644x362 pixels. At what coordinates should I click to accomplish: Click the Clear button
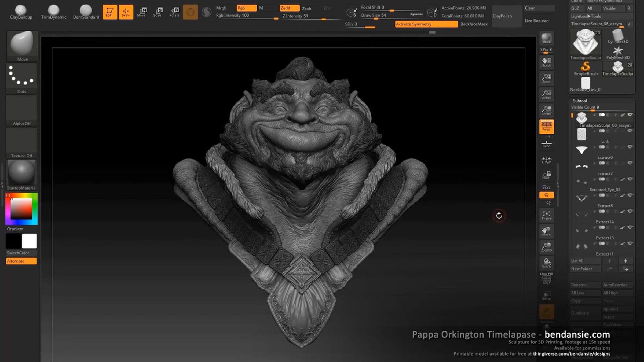(x=539, y=8)
